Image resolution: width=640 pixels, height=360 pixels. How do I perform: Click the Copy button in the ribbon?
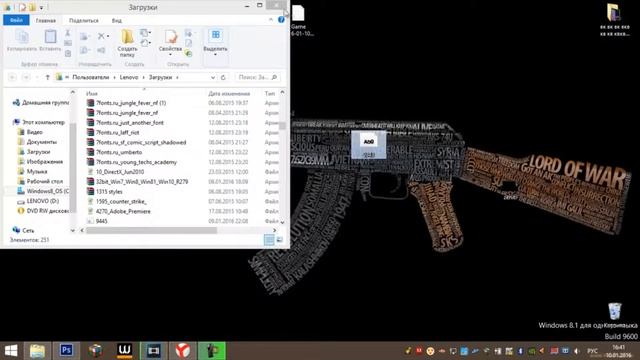(x=22, y=40)
